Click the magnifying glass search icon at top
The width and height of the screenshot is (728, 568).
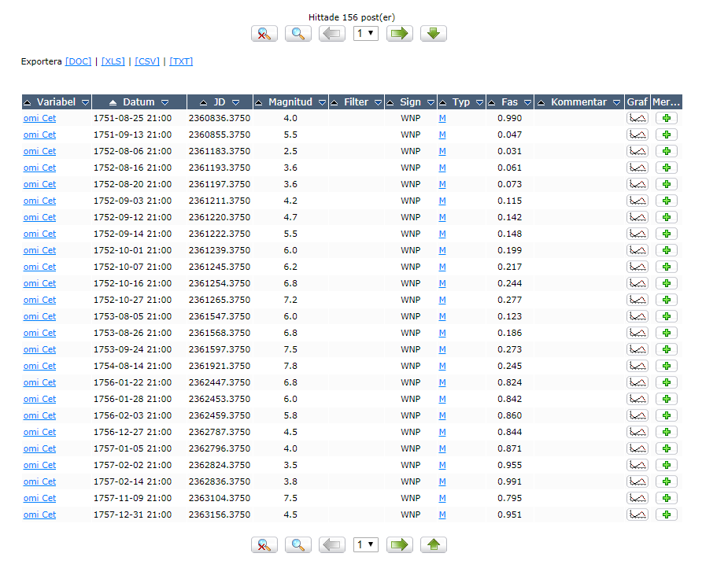pos(298,34)
